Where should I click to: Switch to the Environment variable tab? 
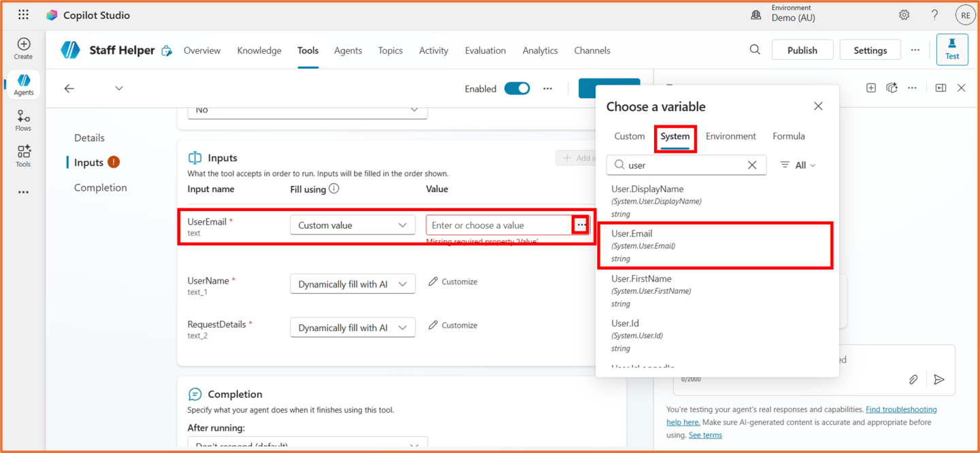[x=731, y=136]
